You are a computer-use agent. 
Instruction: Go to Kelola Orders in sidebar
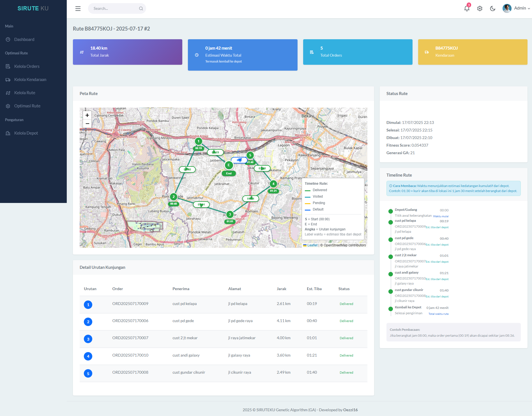[27, 66]
